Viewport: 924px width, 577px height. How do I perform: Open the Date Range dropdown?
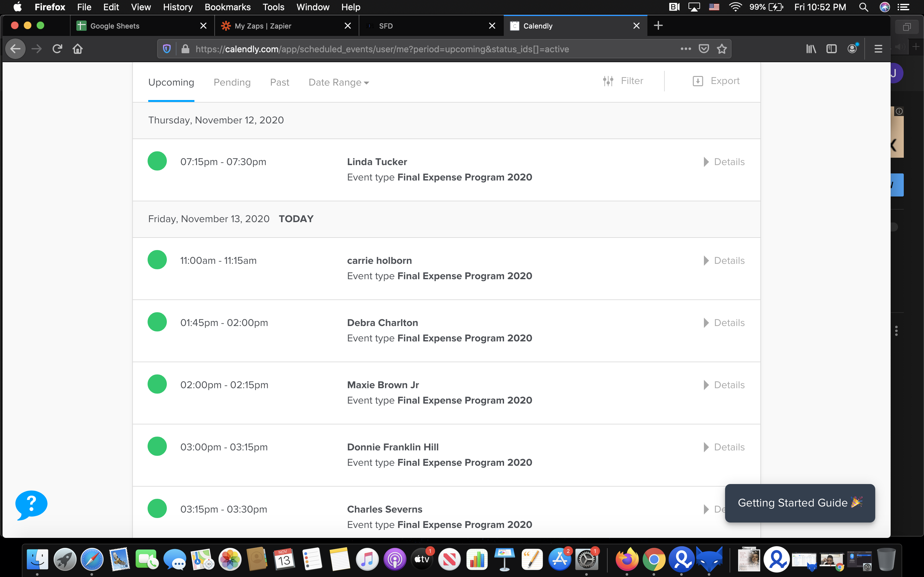point(338,82)
